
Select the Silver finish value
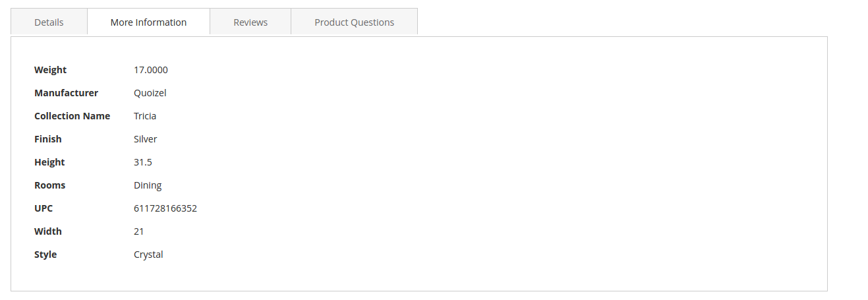145,139
